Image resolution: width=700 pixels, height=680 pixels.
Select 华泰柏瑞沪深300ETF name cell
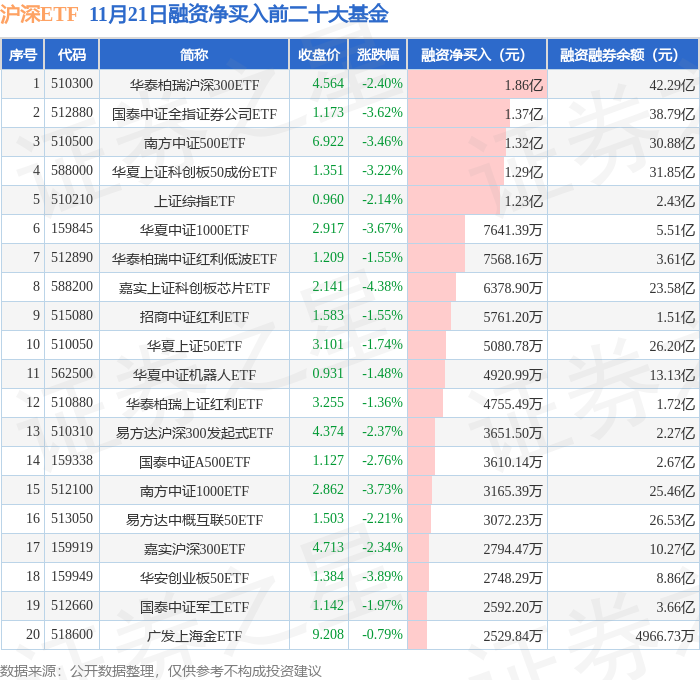194,85
